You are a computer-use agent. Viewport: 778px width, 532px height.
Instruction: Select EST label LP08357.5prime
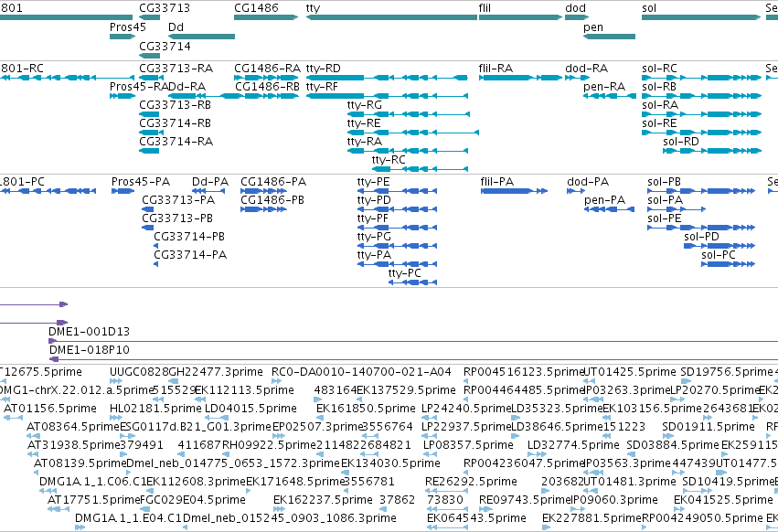(x=468, y=444)
